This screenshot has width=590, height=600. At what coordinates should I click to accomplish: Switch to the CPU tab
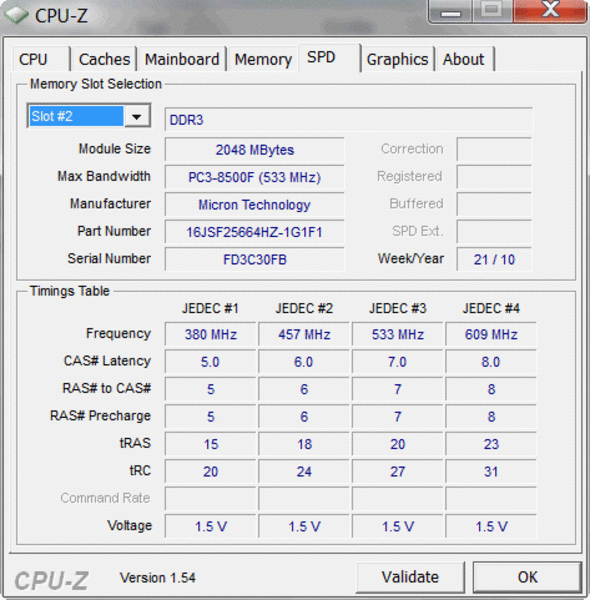pos(41,59)
